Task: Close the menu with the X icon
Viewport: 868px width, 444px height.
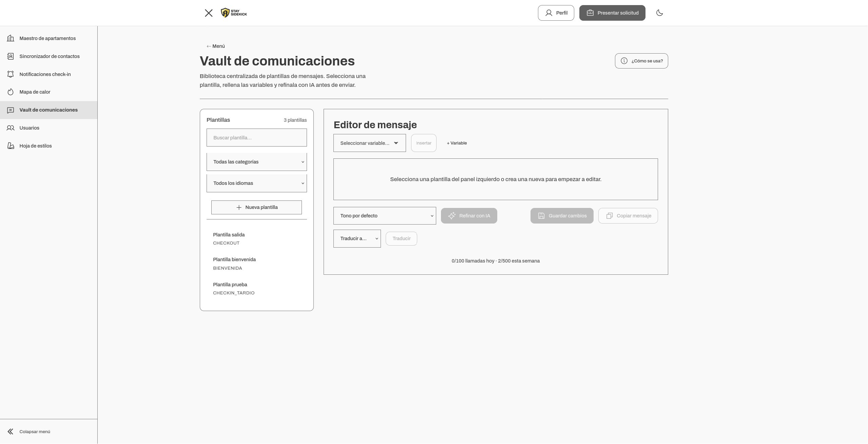Action: click(x=209, y=13)
